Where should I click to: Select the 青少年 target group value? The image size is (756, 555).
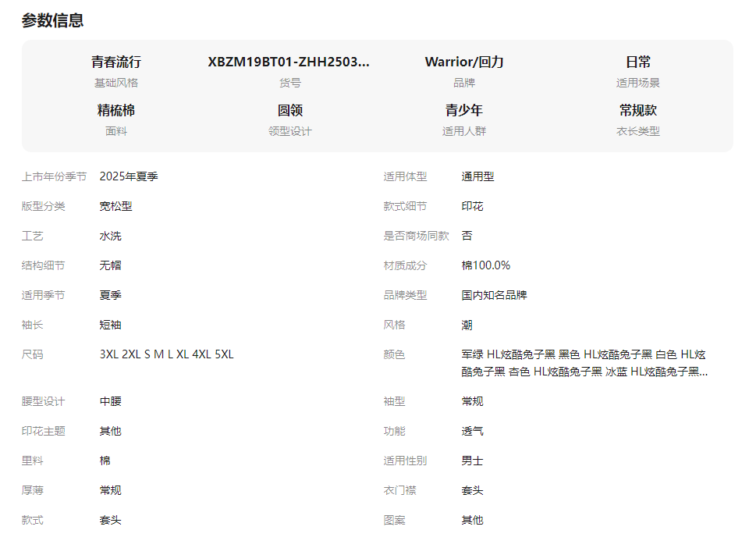point(463,111)
